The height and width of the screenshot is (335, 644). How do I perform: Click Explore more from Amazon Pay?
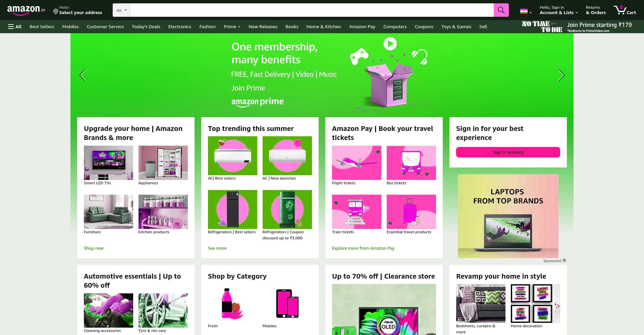(363, 248)
